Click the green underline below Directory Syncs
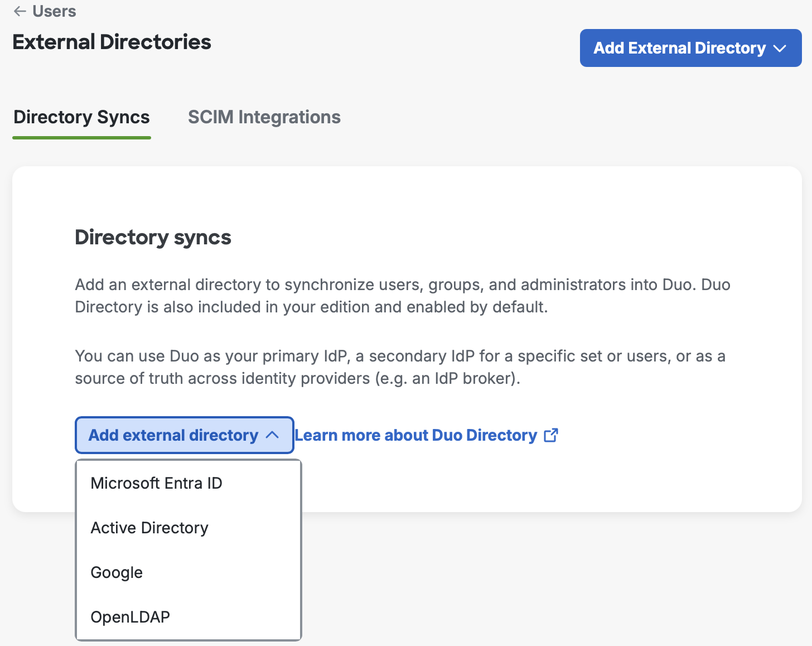This screenshot has height=646, width=812. [x=81, y=136]
